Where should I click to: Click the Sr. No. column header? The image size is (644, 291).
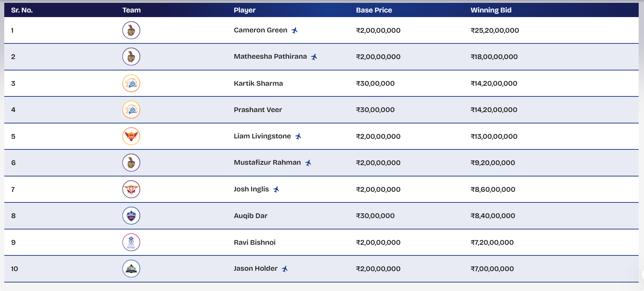22,10
